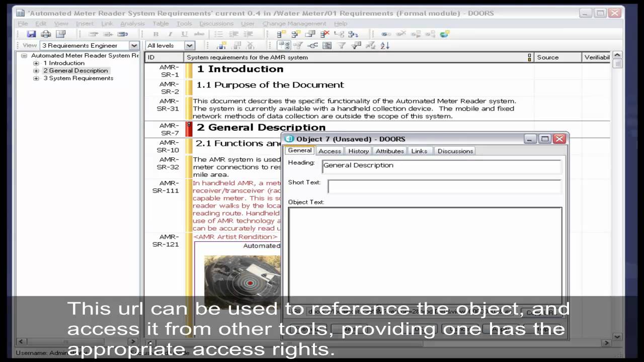The height and width of the screenshot is (362, 644).
Task: Switch to the History tab in Object dialog
Action: tap(358, 151)
